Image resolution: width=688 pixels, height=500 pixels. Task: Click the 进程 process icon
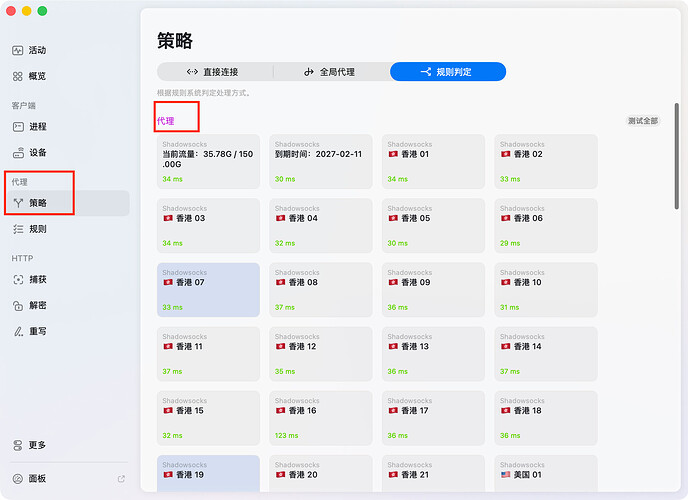tap(18, 127)
